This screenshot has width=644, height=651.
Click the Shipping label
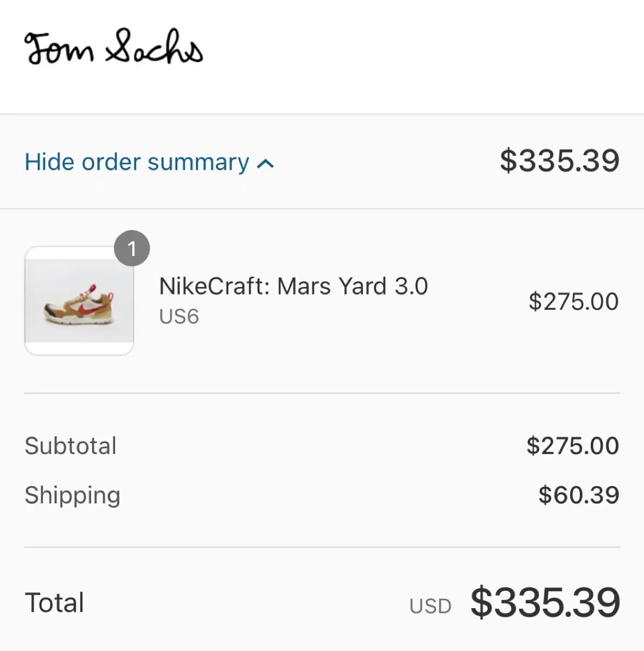point(72,495)
